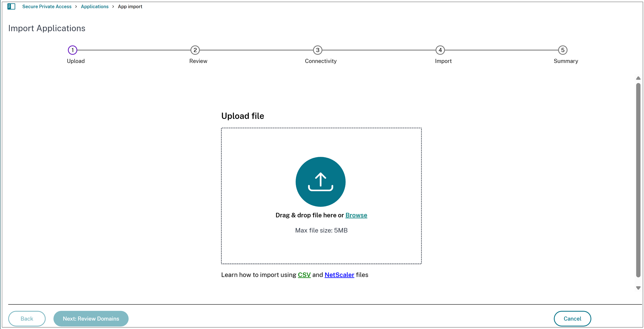Select the Import step circle
This screenshot has height=329, width=644.
[440, 50]
